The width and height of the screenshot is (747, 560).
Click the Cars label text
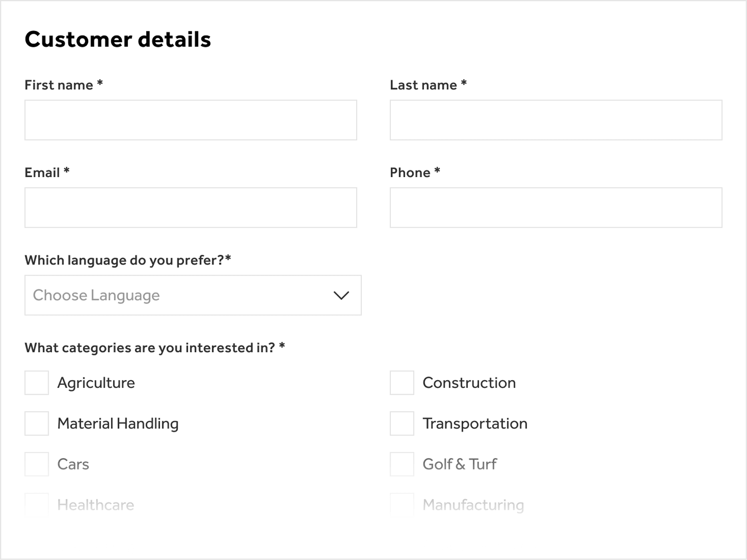click(x=73, y=464)
